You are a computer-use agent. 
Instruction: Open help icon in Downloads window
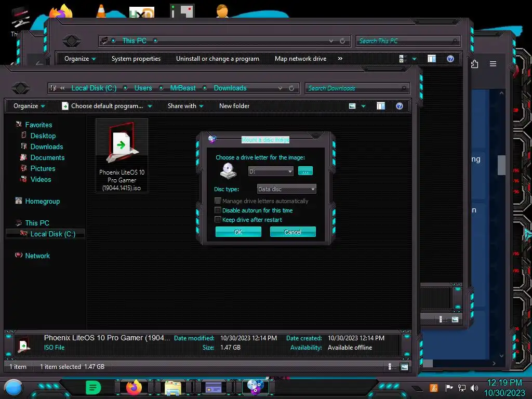[x=400, y=106]
